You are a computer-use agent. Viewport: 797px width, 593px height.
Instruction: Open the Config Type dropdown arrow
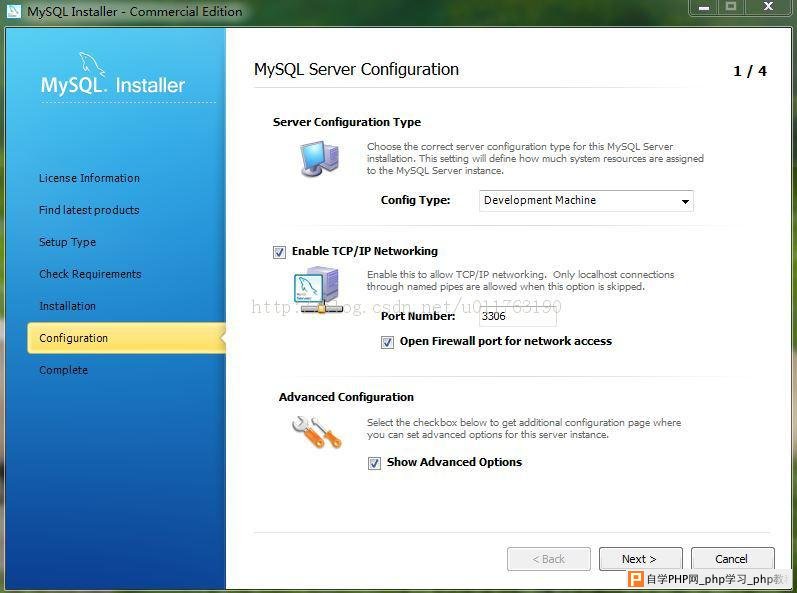point(685,201)
